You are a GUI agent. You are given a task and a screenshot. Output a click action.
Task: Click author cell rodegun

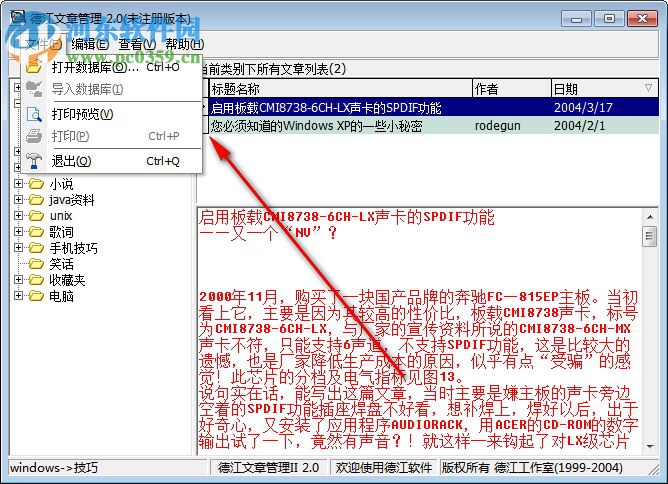(498, 126)
